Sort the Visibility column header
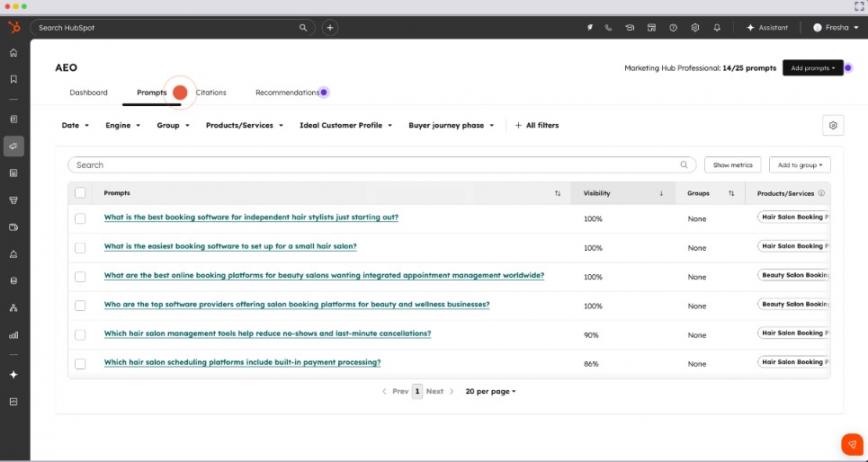868x462 pixels. point(623,193)
